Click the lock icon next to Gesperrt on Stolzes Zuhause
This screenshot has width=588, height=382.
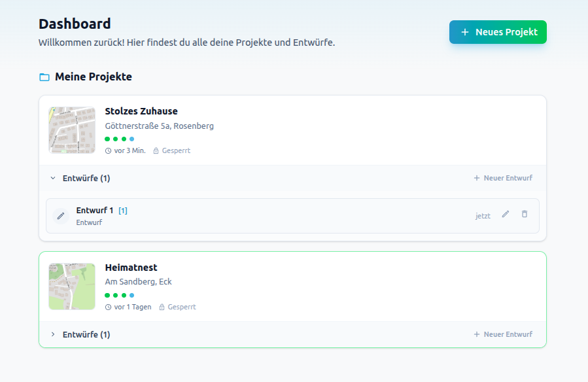[x=155, y=150]
